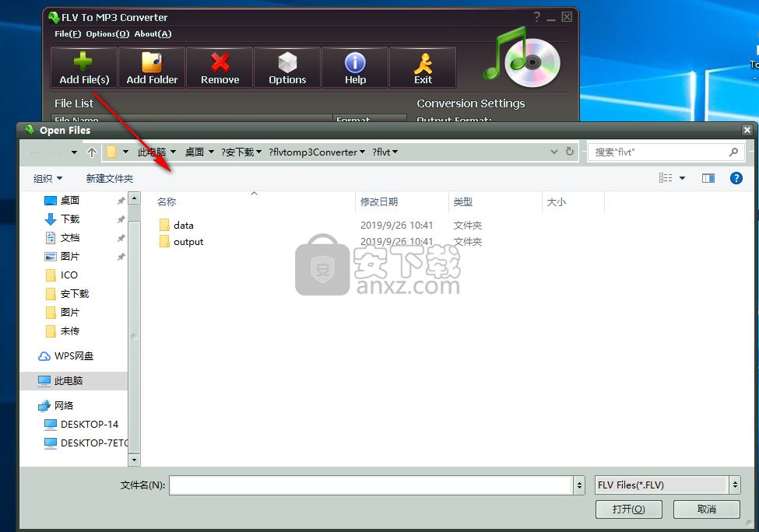Select the data folder

(184, 226)
